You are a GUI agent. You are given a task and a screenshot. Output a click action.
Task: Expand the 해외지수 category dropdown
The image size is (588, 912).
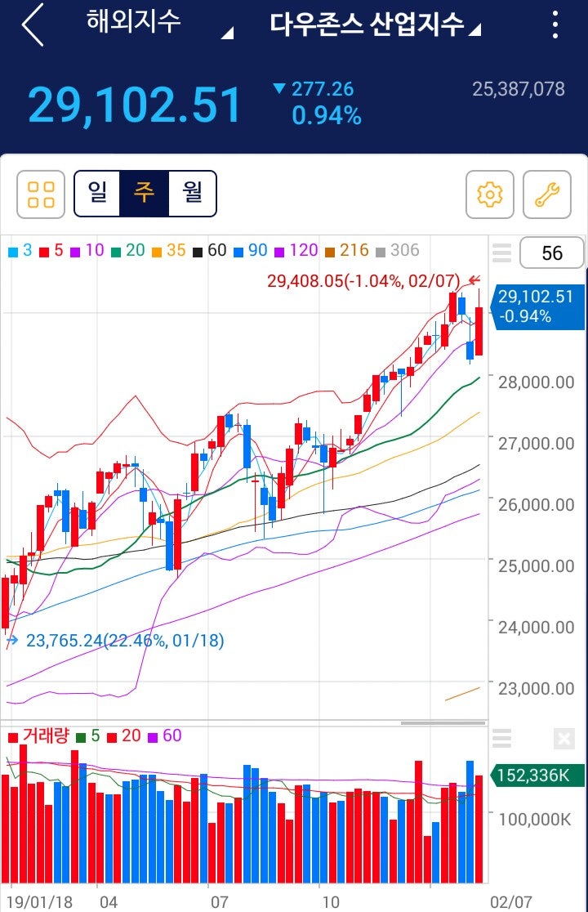tap(227, 34)
